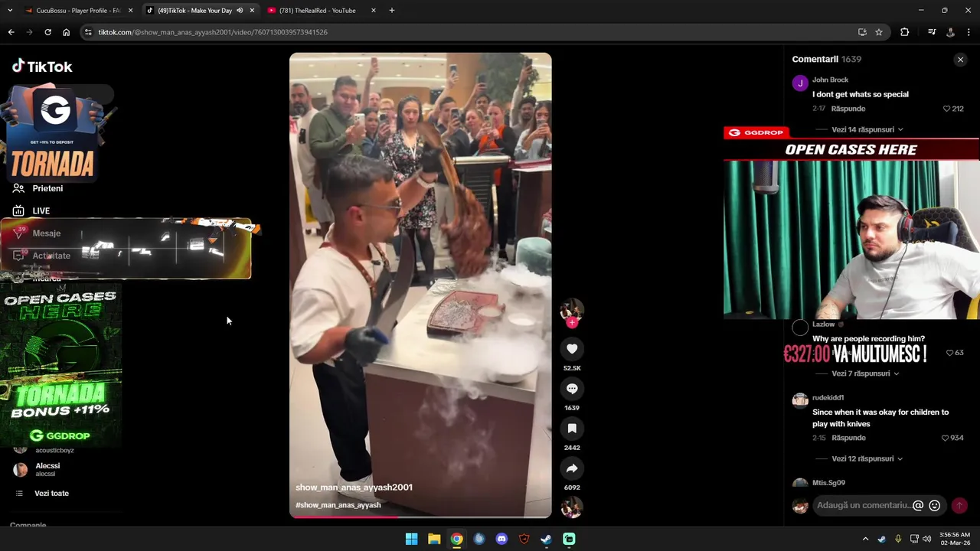
Task: Open browser home page
Action: [66, 32]
